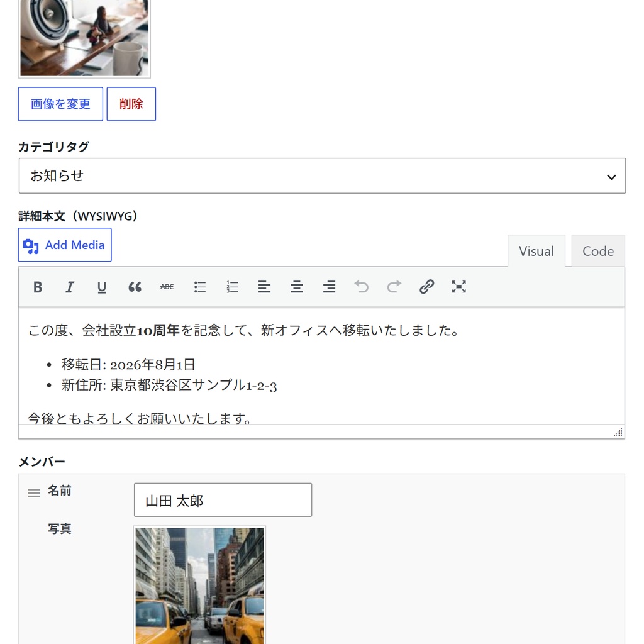The width and height of the screenshot is (644, 644).
Task: Apply underline formatting
Action: (102, 287)
